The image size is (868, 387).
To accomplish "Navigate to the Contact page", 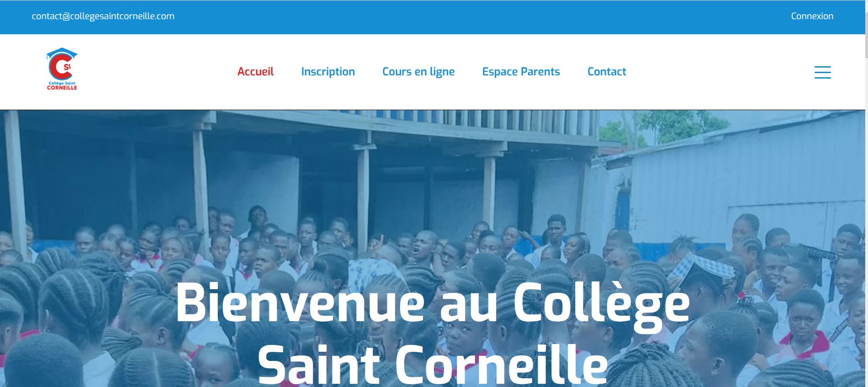I will (x=607, y=72).
